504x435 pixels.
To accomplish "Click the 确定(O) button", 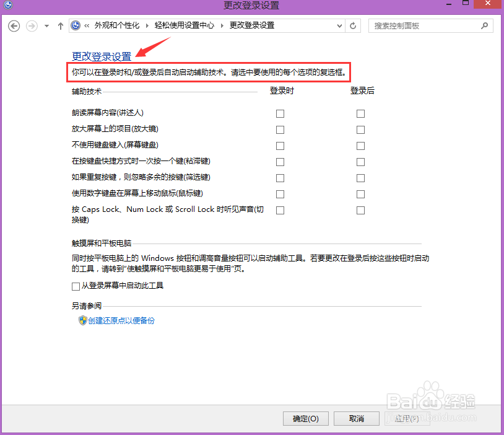I will (x=305, y=418).
